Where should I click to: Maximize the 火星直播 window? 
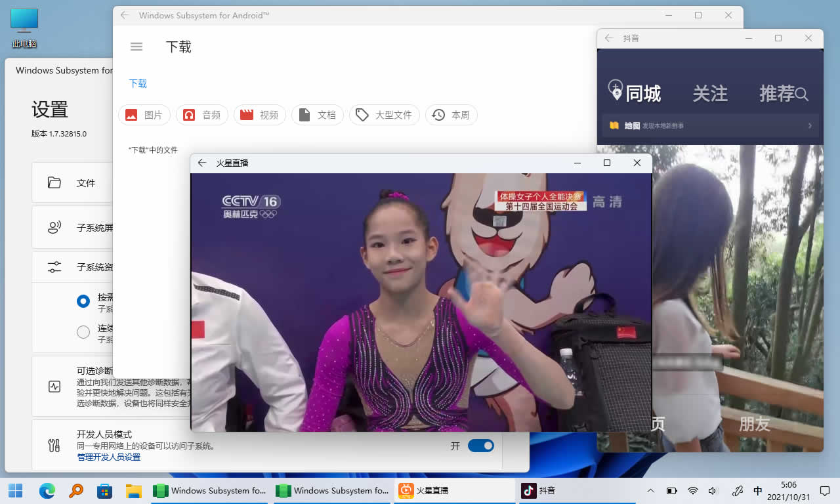(607, 163)
